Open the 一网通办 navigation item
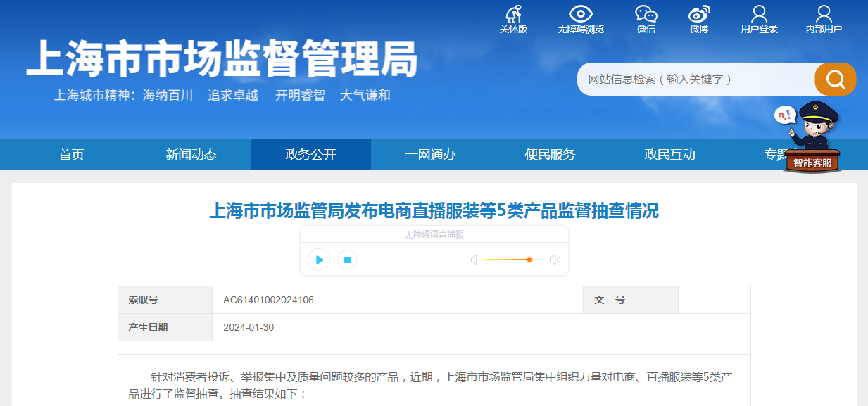The height and width of the screenshot is (406, 868). pyautogui.click(x=430, y=155)
